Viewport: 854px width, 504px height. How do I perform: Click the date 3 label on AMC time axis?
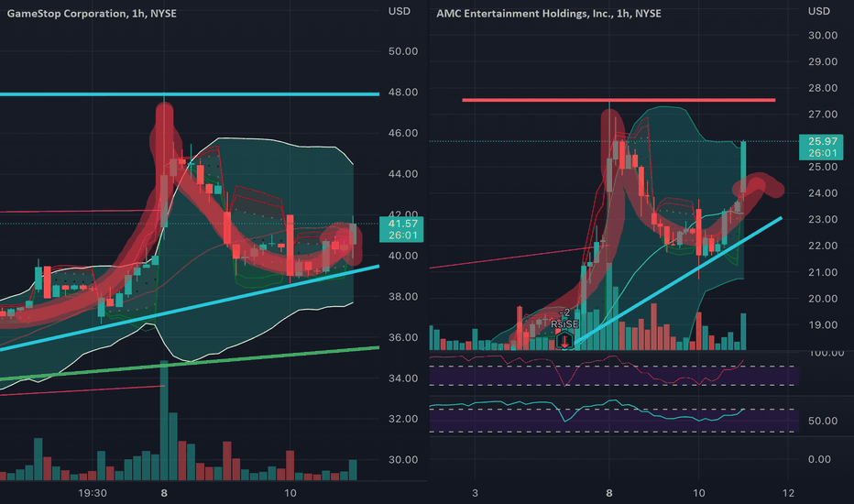click(x=475, y=493)
